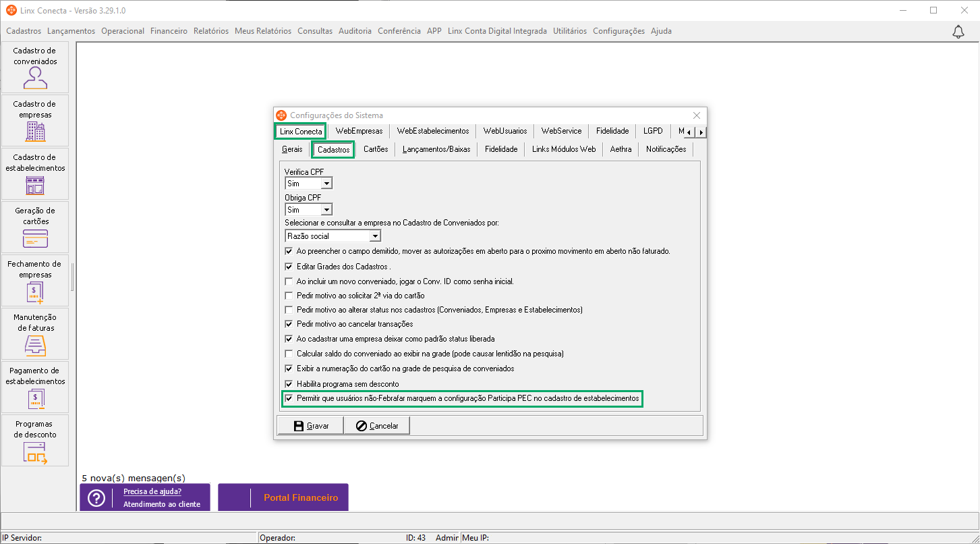
Task: Switch to the Linx Conecta tab
Action: click(301, 131)
